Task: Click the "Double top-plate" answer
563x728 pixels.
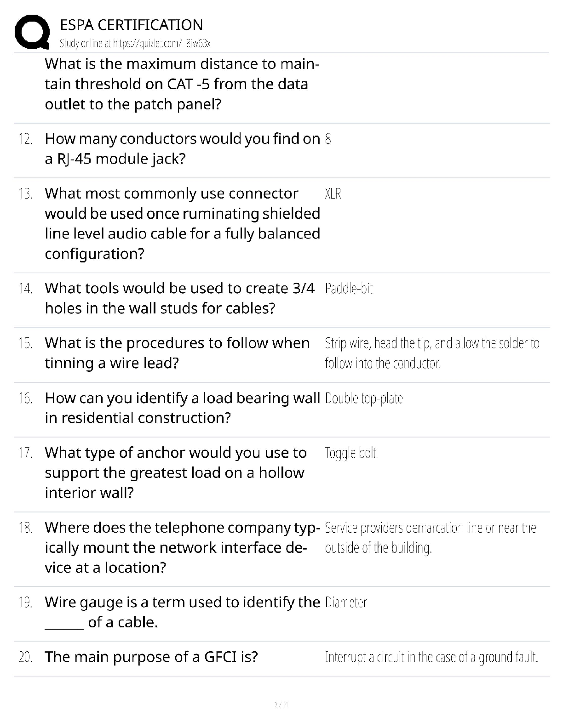Action: [363, 398]
